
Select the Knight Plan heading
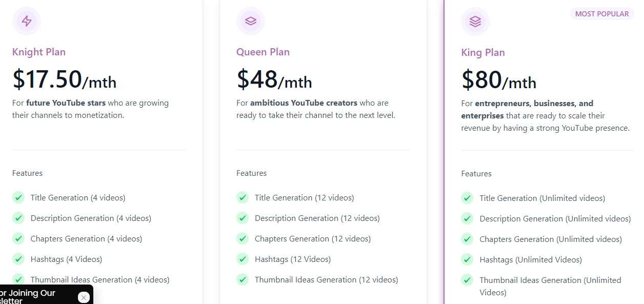point(38,52)
